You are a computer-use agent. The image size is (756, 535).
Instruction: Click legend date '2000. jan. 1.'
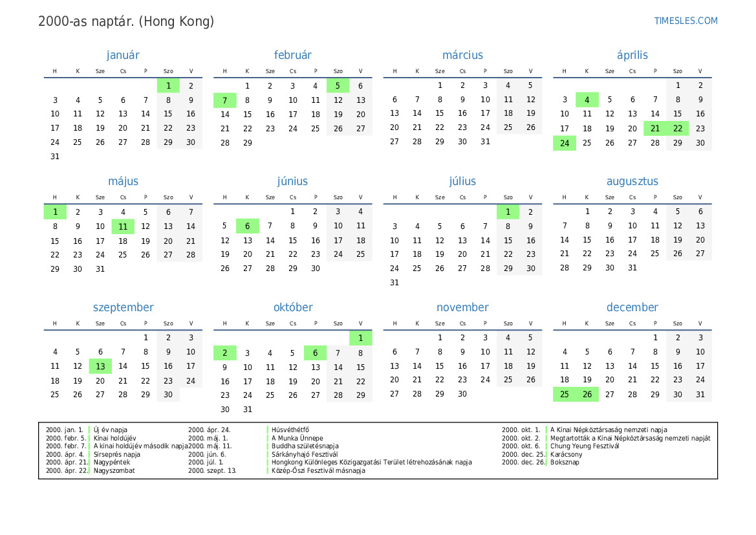coord(65,430)
